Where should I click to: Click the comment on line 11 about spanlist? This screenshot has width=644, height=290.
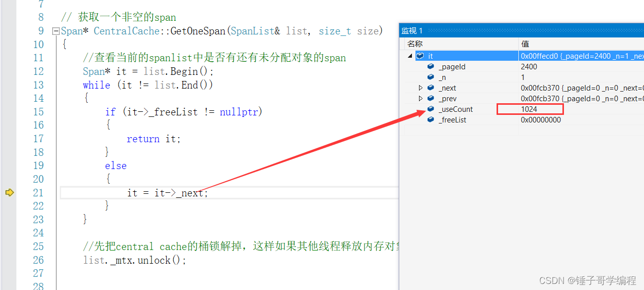[x=214, y=58]
